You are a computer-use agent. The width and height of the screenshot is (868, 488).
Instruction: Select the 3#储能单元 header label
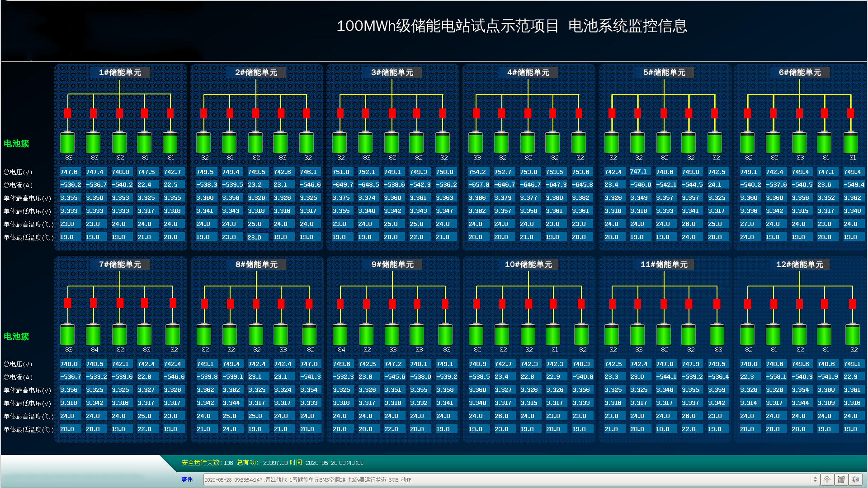[x=392, y=72]
